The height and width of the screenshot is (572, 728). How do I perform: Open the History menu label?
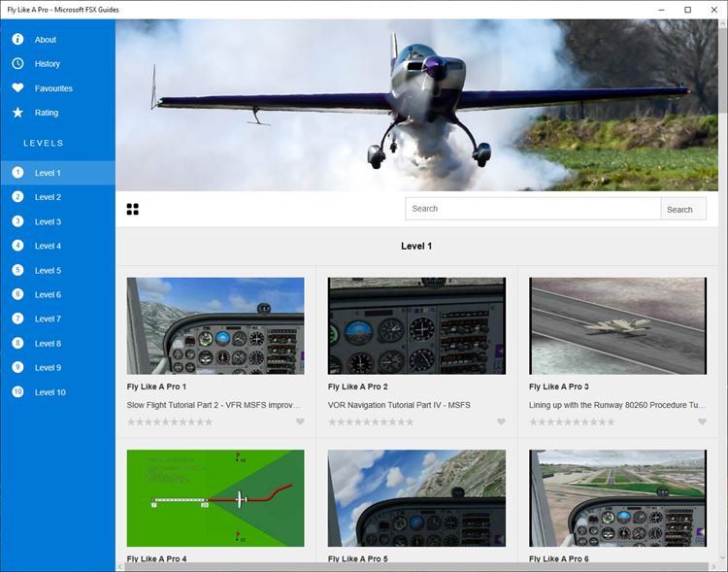coord(47,64)
